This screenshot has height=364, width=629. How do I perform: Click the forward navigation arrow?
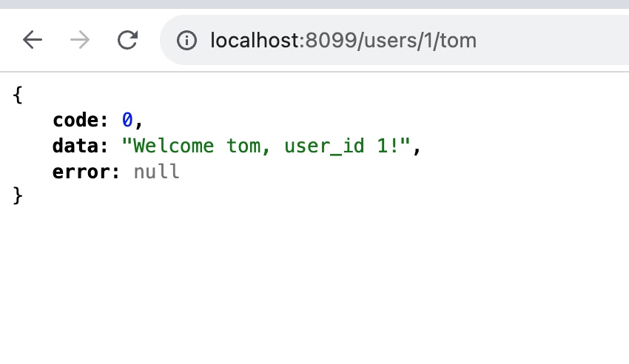80,40
